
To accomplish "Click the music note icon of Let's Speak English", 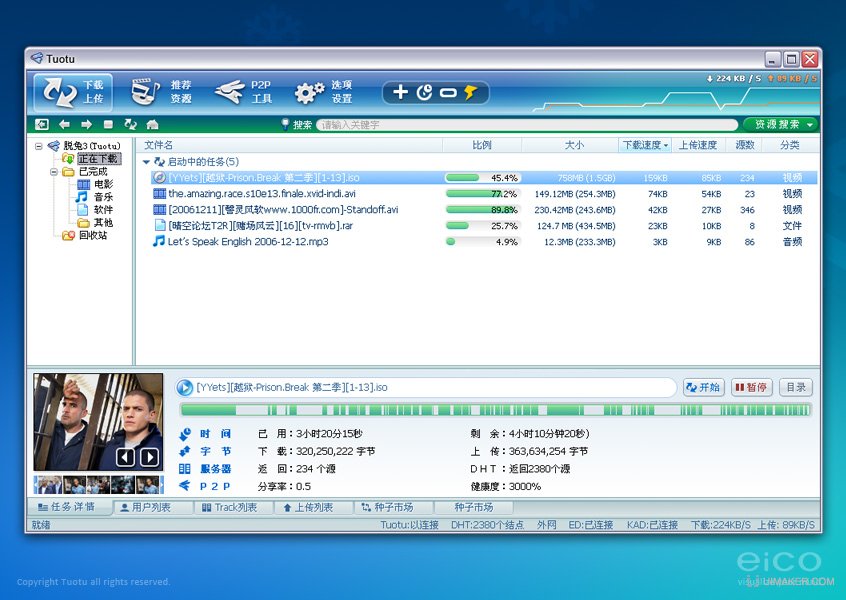I will coord(159,241).
